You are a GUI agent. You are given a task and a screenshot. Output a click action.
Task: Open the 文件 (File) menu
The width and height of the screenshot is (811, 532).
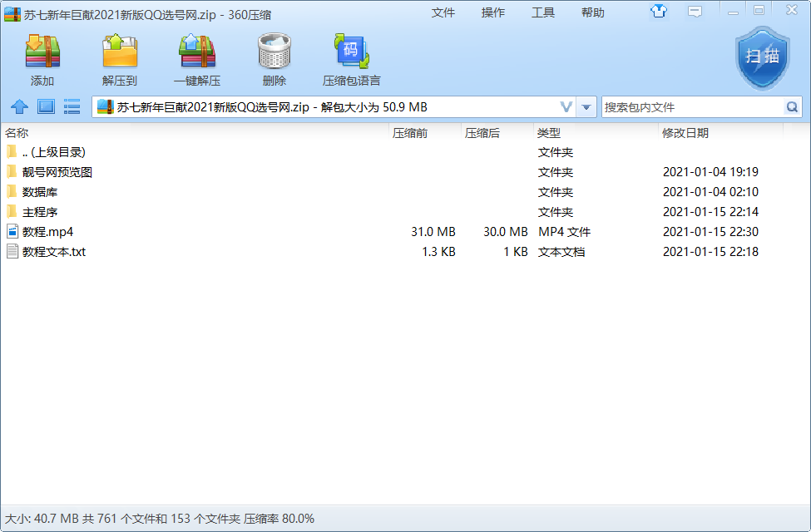click(x=443, y=12)
